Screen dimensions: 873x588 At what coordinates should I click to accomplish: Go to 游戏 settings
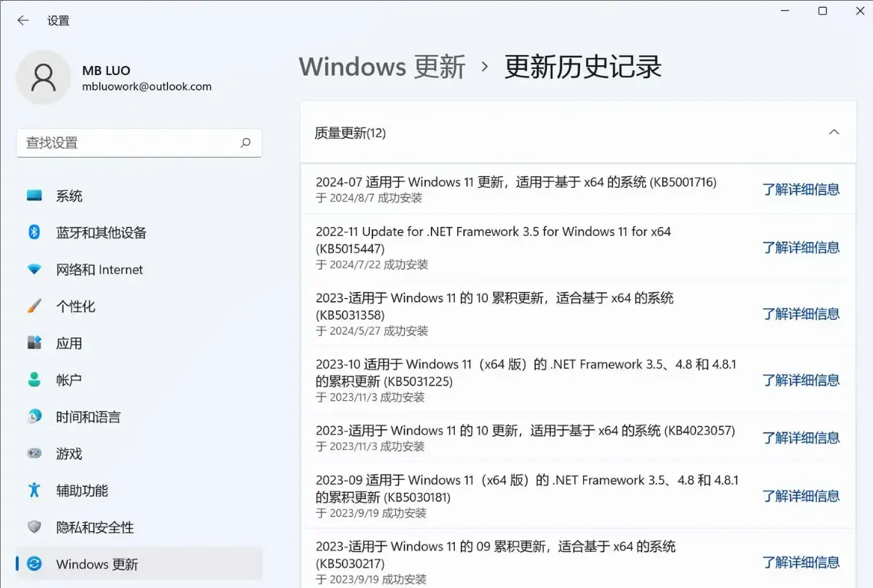(139, 453)
